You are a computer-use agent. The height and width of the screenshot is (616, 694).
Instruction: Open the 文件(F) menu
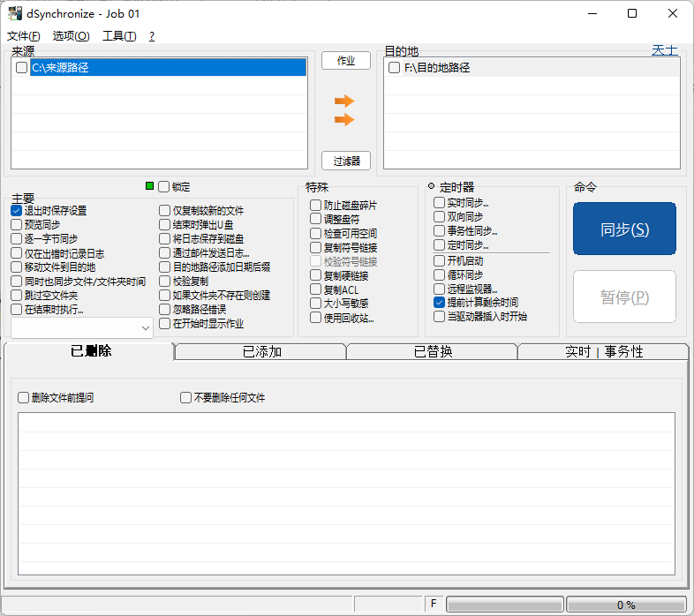click(24, 36)
